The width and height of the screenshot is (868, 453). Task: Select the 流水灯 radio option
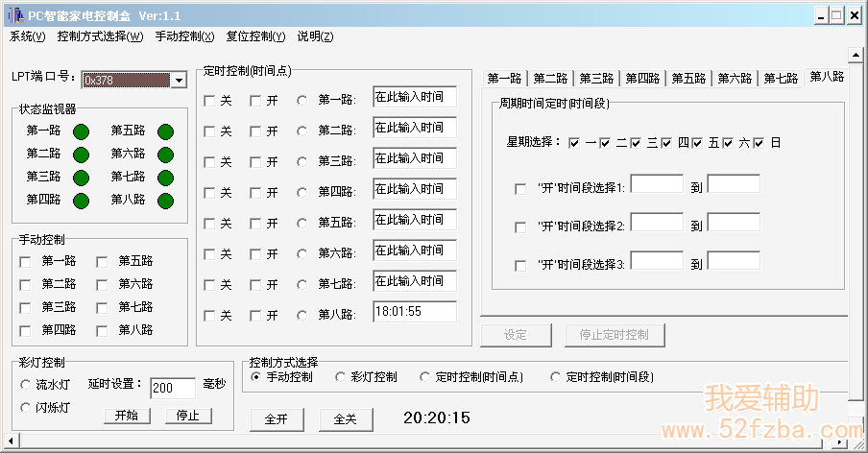click(25, 384)
